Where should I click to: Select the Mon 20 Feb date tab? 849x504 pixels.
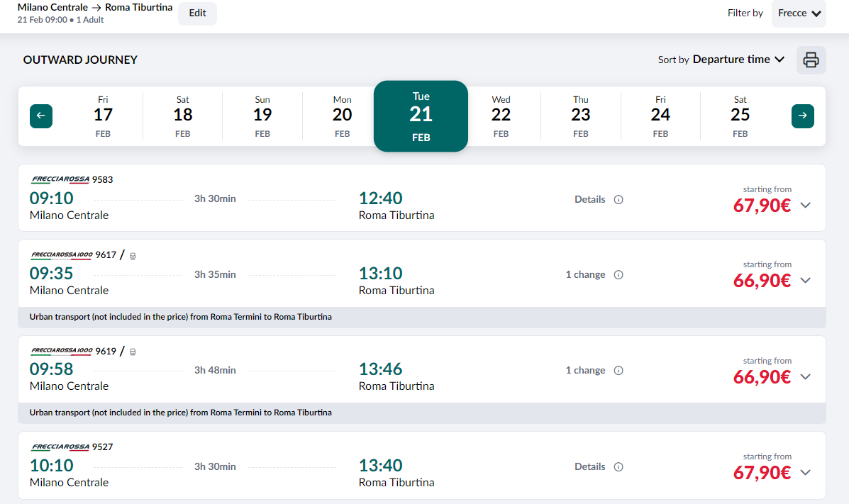(342, 116)
